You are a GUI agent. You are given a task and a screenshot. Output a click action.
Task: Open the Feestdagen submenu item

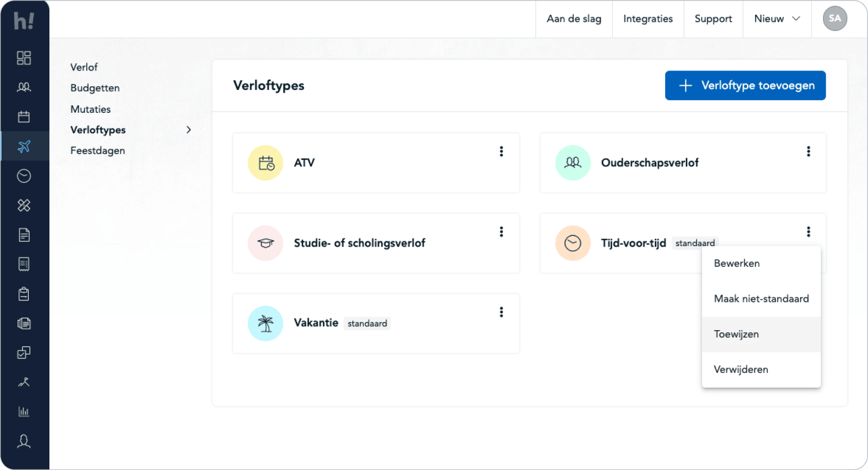(x=98, y=151)
